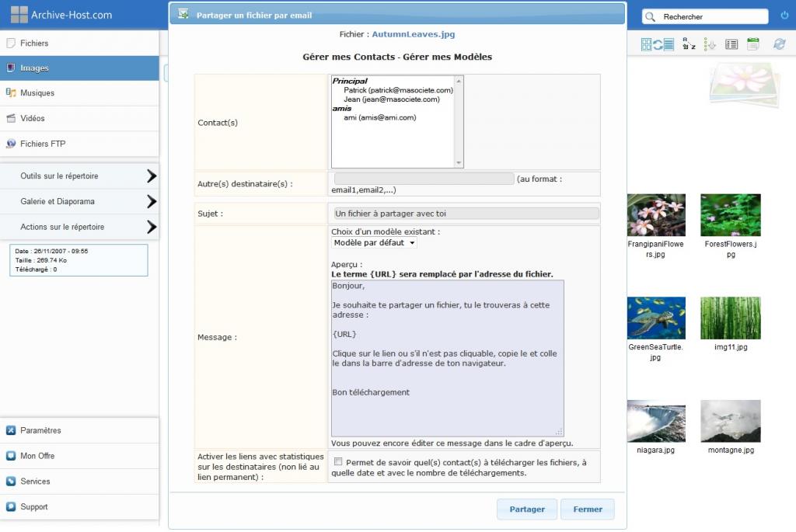Click the download arrow list icon
Screen dimensions: 796x532
tap(709, 44)
